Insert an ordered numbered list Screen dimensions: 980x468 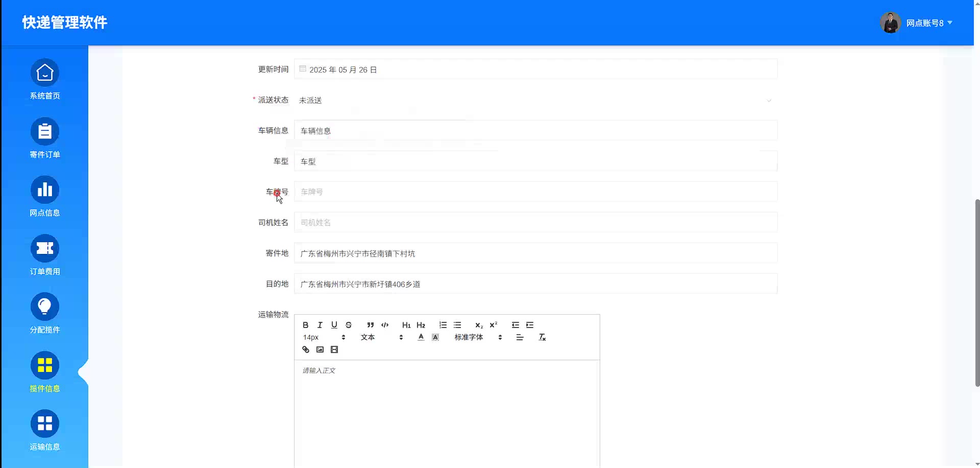(443, 325)
